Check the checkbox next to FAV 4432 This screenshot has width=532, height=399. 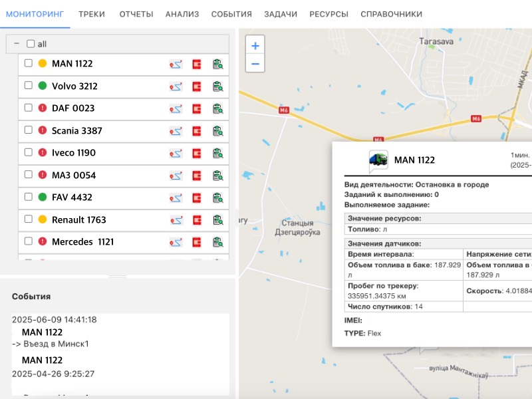[x=28, y=197]
